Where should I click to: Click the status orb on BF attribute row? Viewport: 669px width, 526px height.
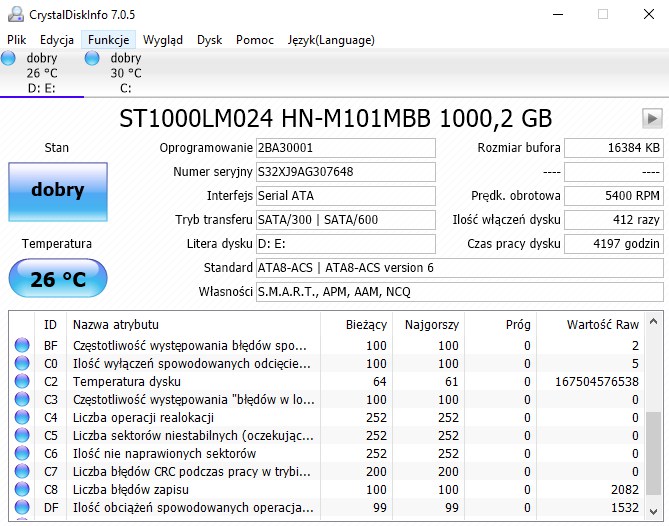pos(22,345)
